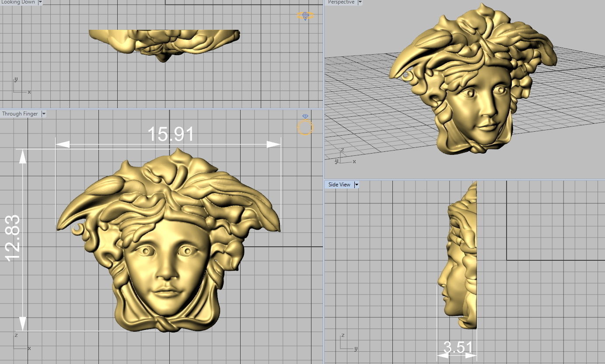Select the Side View viewport title

tap(339, 185)
